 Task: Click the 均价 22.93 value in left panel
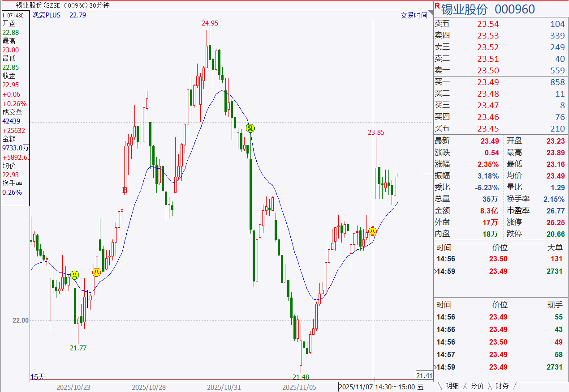pos(11,175)
